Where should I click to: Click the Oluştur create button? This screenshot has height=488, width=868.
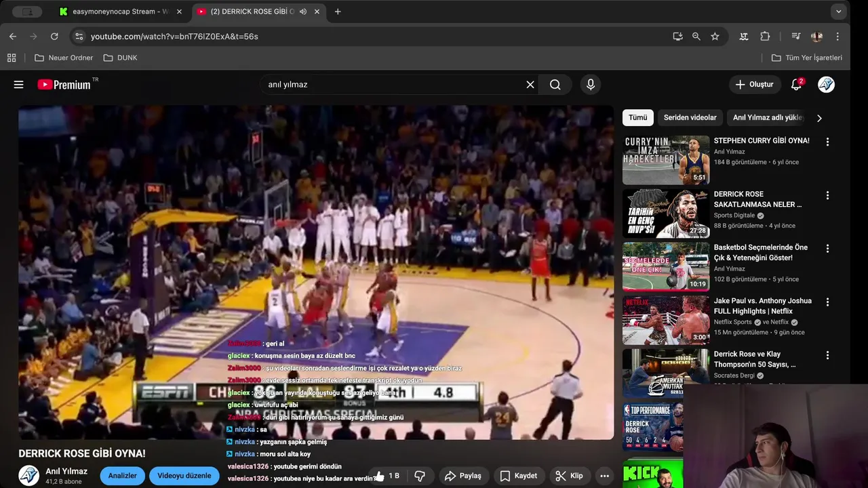754,85
